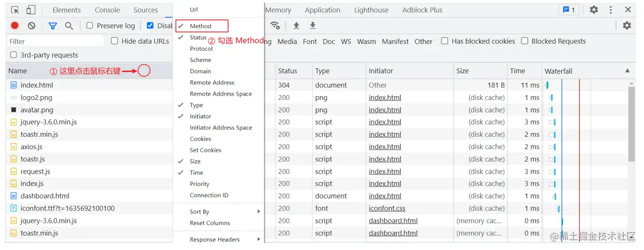Clear the network log icon
Image resolution: width=644 pixels, height=250 pixels.
coord(32,26)
